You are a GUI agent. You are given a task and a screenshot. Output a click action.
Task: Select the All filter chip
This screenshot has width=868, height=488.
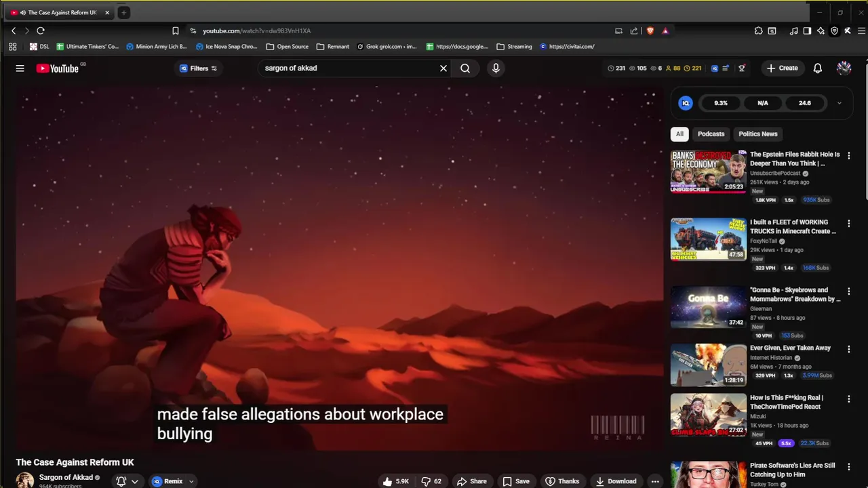pos(679,134)
